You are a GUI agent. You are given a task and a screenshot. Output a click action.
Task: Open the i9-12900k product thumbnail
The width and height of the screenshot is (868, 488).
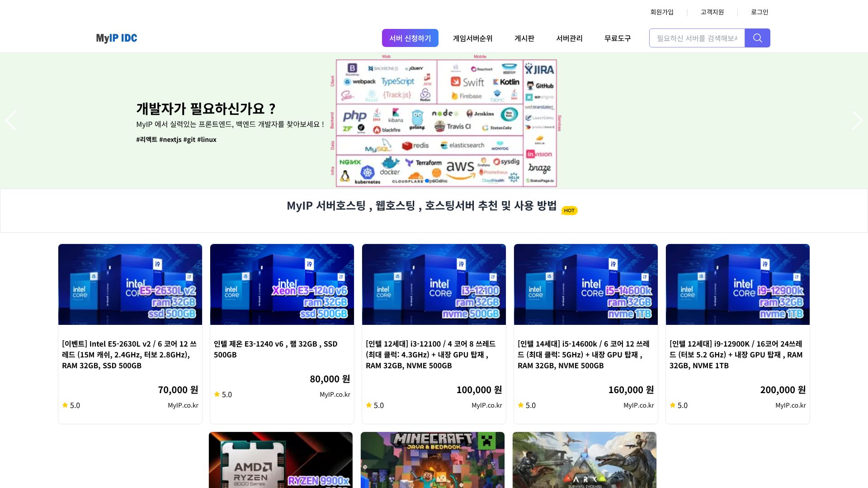pyautogui.click(x=738, y=284)
